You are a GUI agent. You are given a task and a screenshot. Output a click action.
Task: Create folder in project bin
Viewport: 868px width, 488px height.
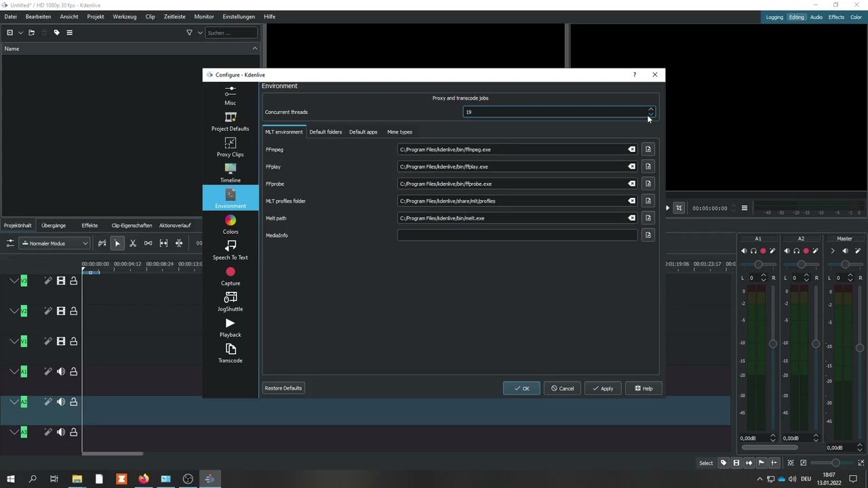[x=31, y=33]
